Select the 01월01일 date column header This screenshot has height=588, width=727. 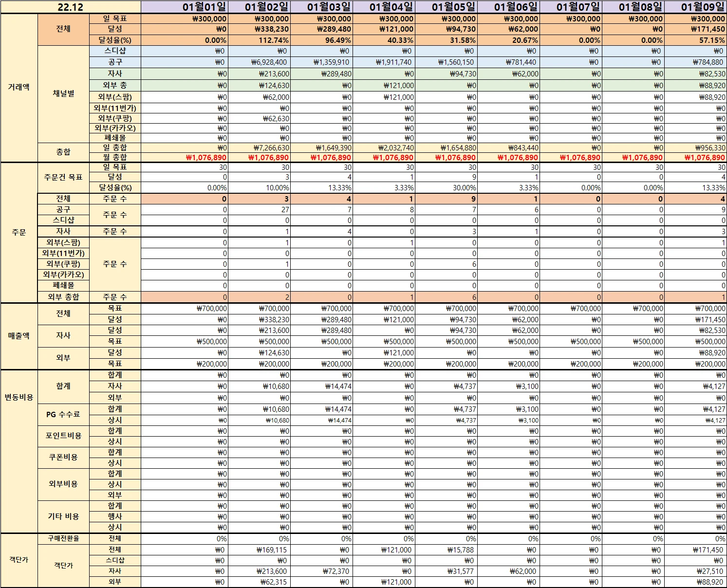[204, 7]
